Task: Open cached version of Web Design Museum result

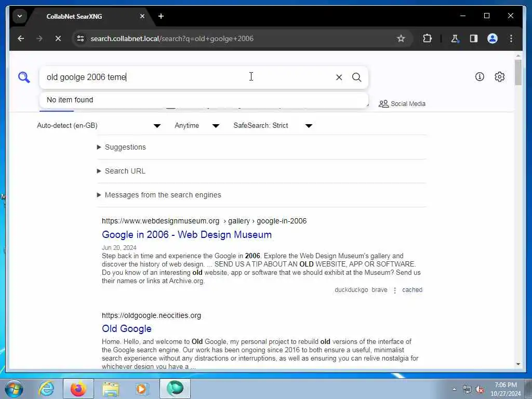Action: [x=412, y=290]
